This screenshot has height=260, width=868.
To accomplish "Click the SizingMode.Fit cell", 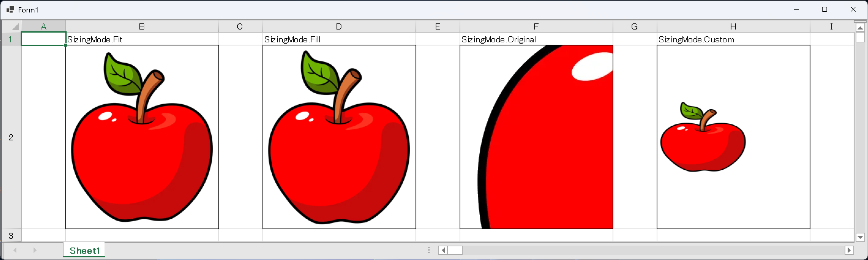I will pos(142,39).
